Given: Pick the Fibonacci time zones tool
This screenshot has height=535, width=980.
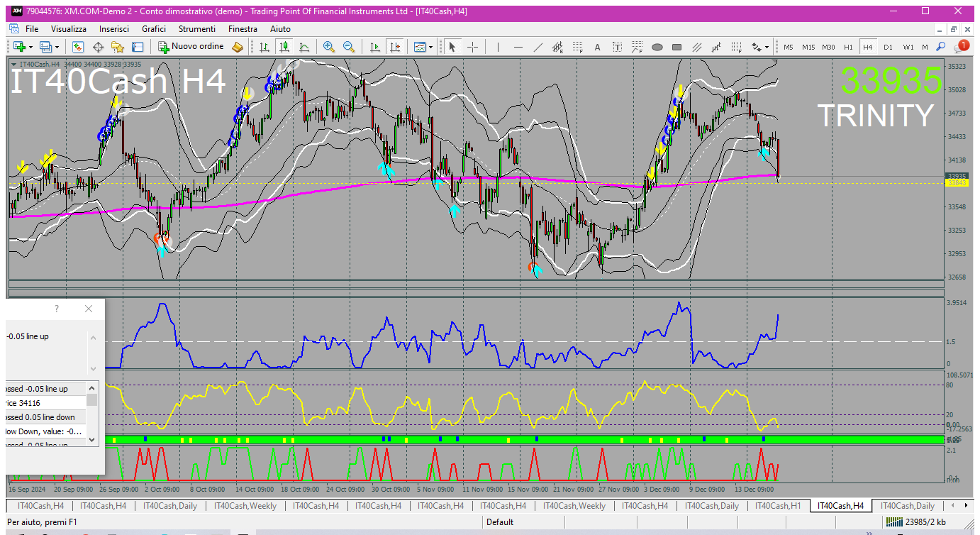Looking at the screenshot, I should (737, 47).
